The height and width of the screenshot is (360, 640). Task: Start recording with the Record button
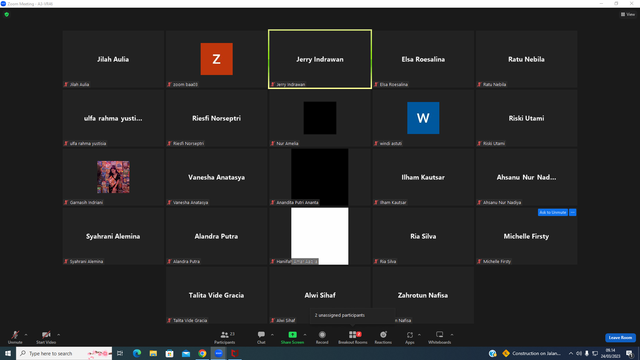(x=322, y=337)
